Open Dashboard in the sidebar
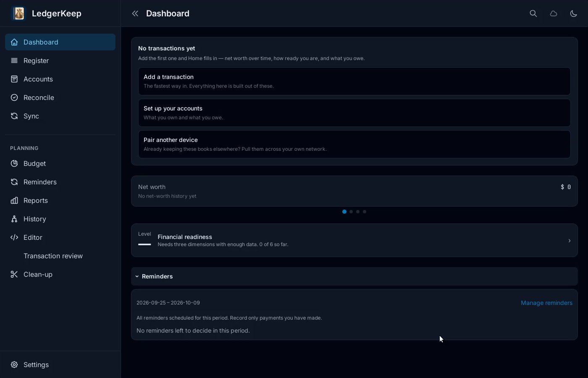Viewport: 588px width, 378px height. click(x=60, y=42)
